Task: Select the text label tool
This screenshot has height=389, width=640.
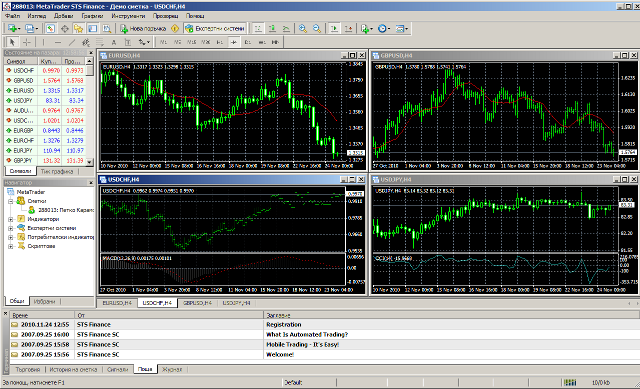Action: (x=128, y=42)
